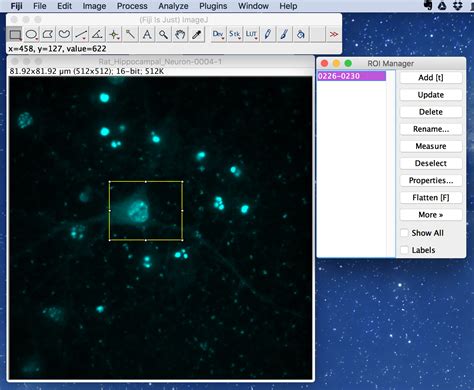Click the ROI Manager title bar
Screen dimensions: 474x390
(x=391, y=63)
